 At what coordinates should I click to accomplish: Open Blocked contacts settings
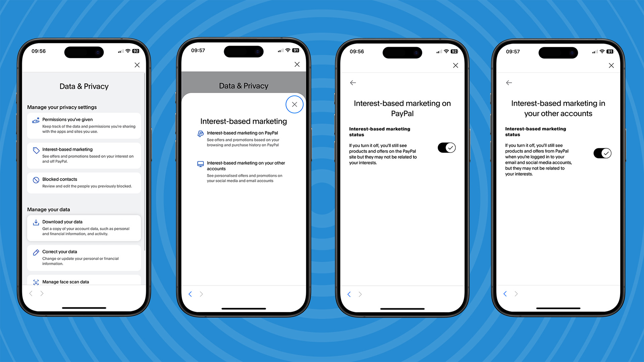[84, 183]
